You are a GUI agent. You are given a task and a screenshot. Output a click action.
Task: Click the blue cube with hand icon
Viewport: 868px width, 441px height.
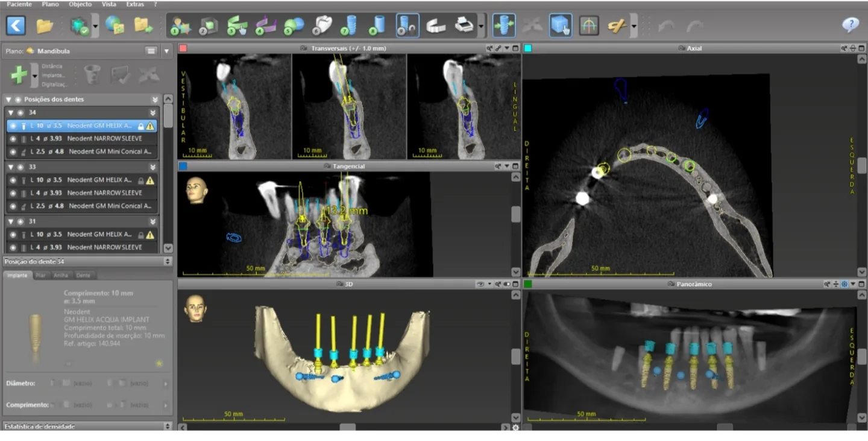click(561, 25)
